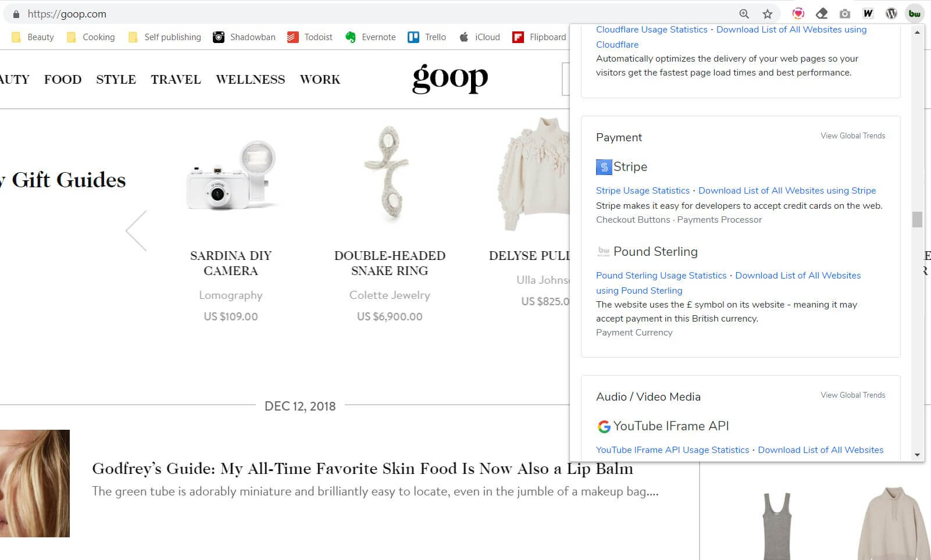This screenshot has width=931, height=560.
Task: Open the Self publishing bookmarks folder
Action: 165,37
